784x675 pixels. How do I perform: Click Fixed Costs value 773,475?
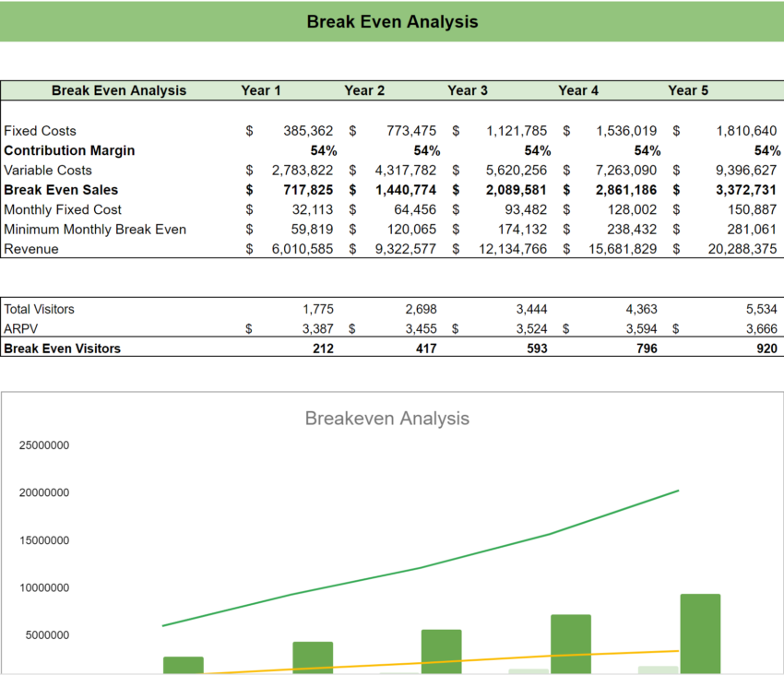coord(411,131)
